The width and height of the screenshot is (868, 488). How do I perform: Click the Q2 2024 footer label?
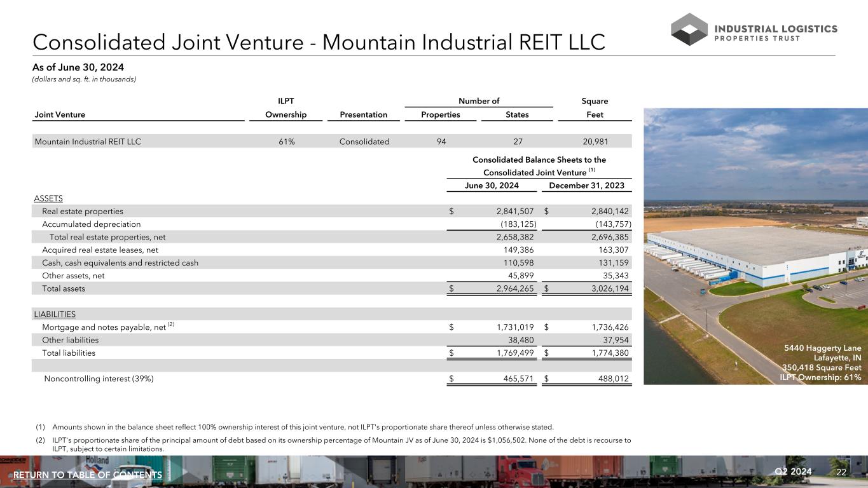(794, 471)
